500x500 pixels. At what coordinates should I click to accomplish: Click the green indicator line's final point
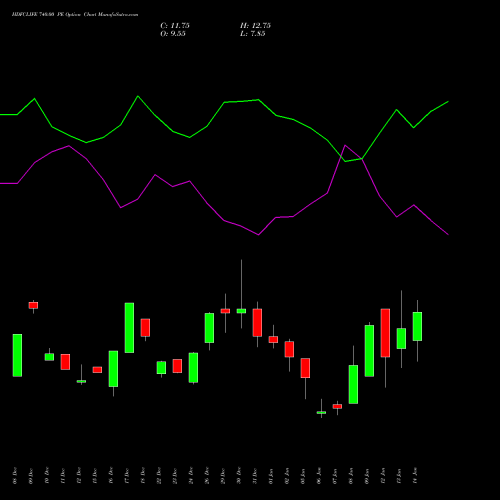(x=448, y=101)
